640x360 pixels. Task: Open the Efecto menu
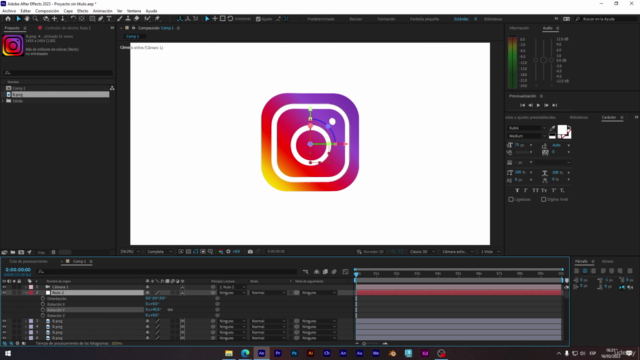(82, 11)
